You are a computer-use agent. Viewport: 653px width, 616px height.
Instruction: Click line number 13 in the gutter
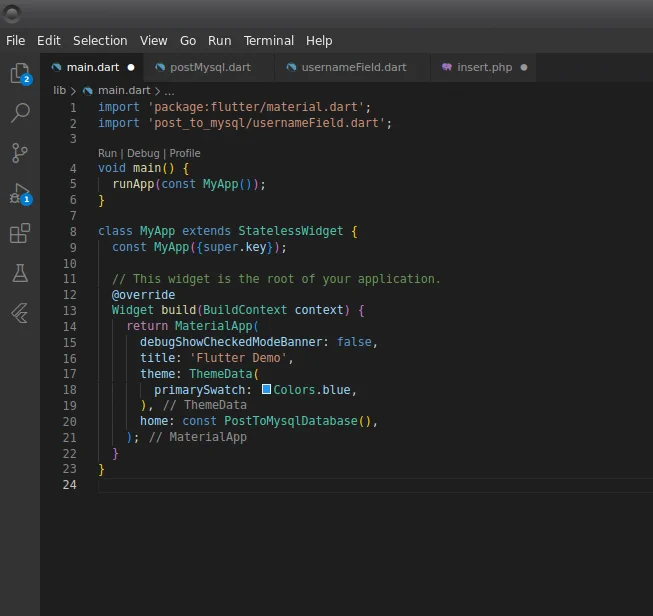pos(70,310)
